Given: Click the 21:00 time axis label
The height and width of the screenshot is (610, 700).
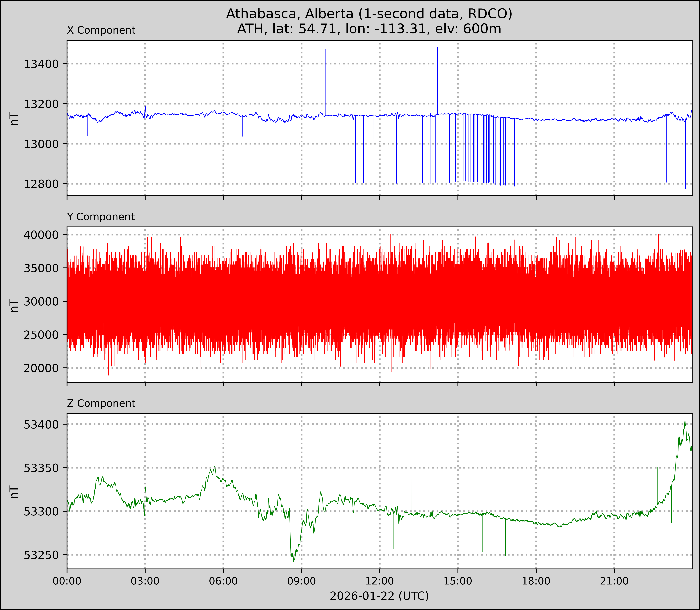Looking at the screenshot, I should [614, 581].
